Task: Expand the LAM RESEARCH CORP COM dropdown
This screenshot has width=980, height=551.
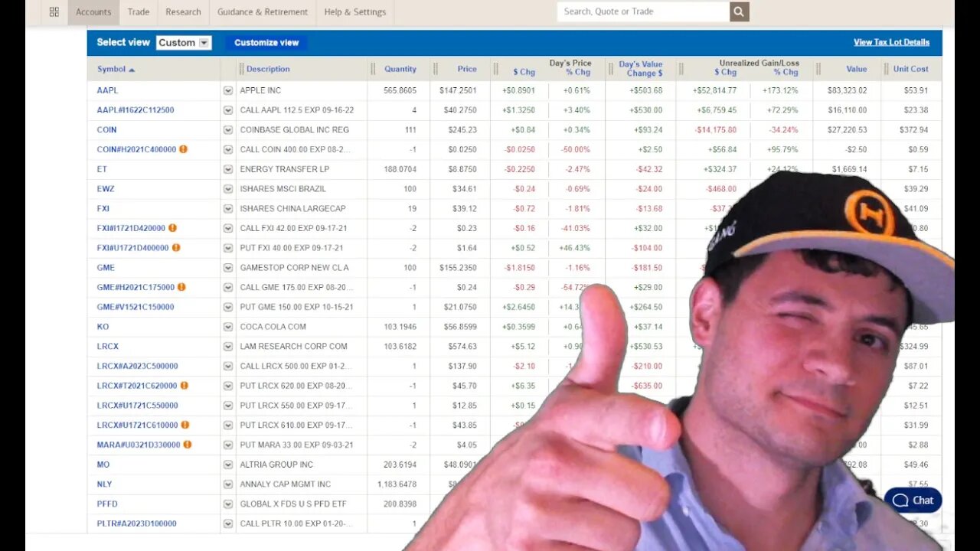Action: [227, 347]
